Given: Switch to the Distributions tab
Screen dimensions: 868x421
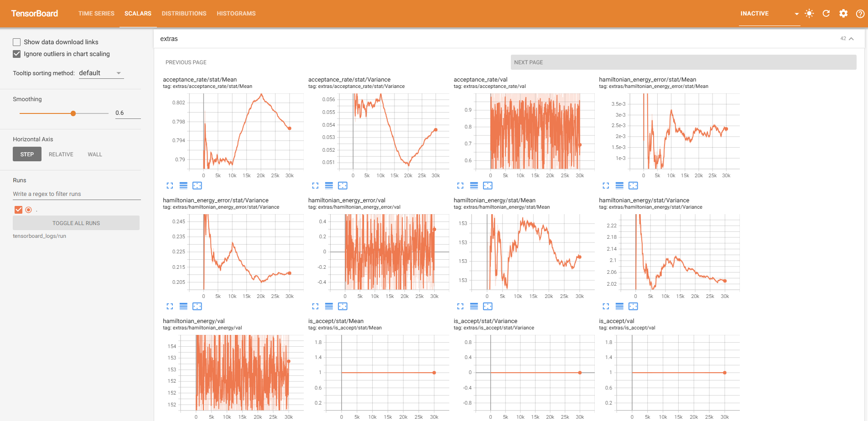Looking at the screenshot, I should click(184, 14).
